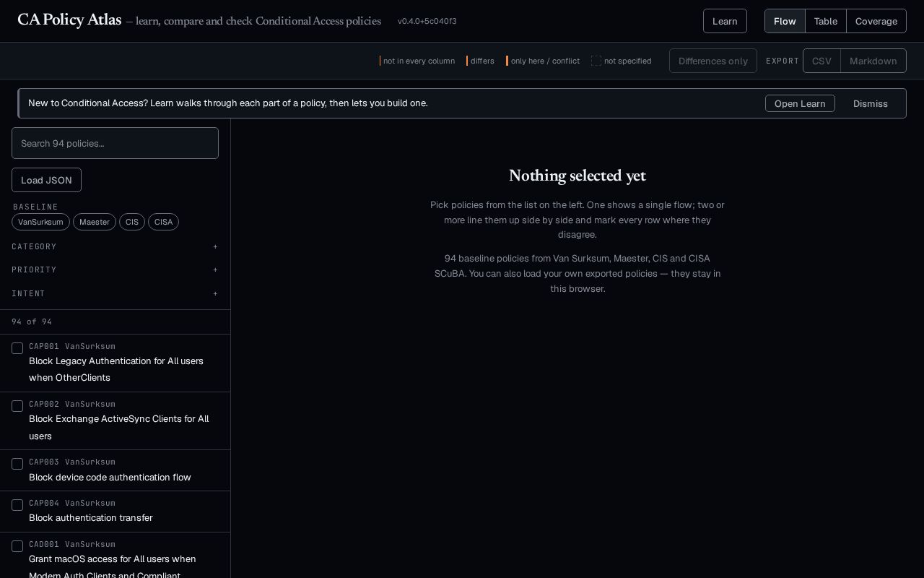Expand the Priority filter section
This screenshot has width=924, height=578.
point(115,269)
